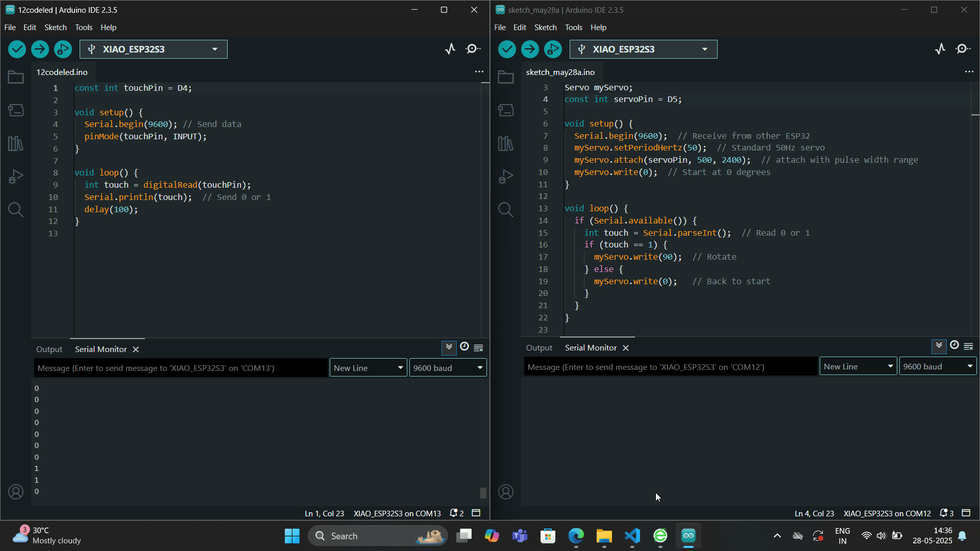980x551 pixels.
Task: Open Serial Plotter in sketch_may28a window
Action: tap(940, 49)
